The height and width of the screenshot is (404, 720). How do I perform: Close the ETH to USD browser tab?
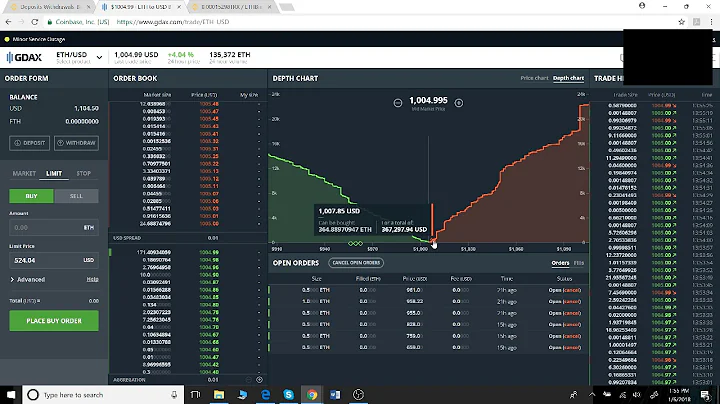179,7
